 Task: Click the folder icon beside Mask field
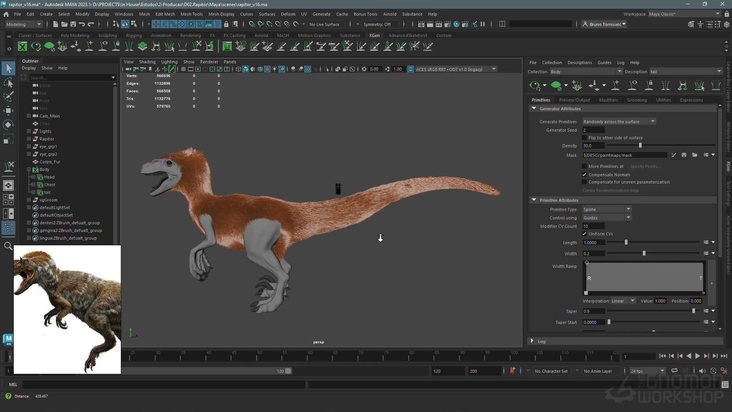(695, 155)
